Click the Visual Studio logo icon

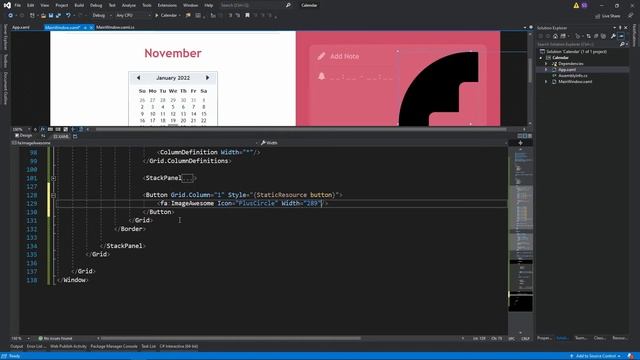coord(7,5)
